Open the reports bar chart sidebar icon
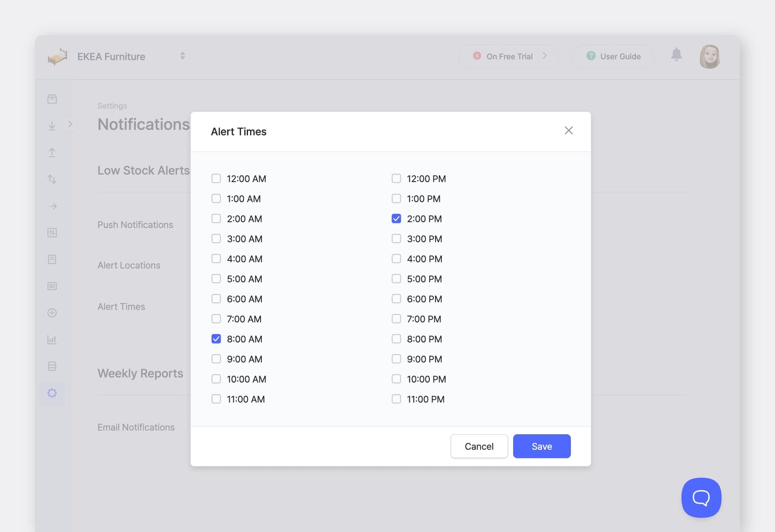Image resolution: width=775 pixels, height=532 pixels. coord(52,340)
